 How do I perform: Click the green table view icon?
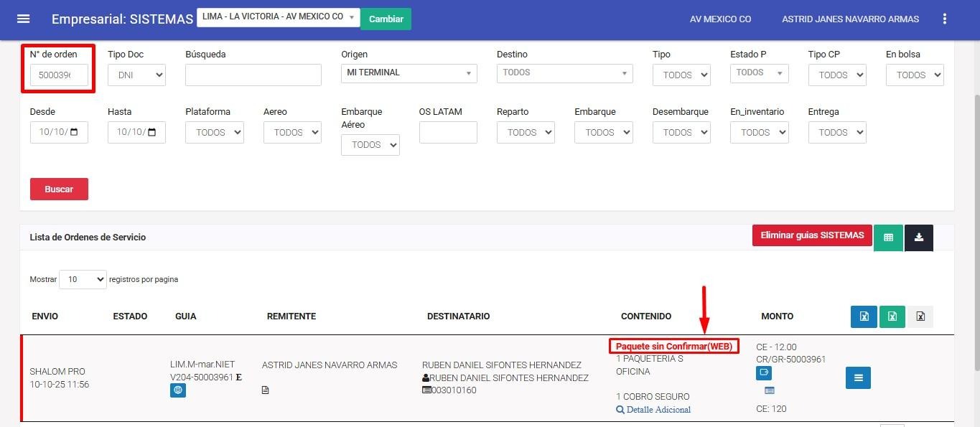coord(888,238)
